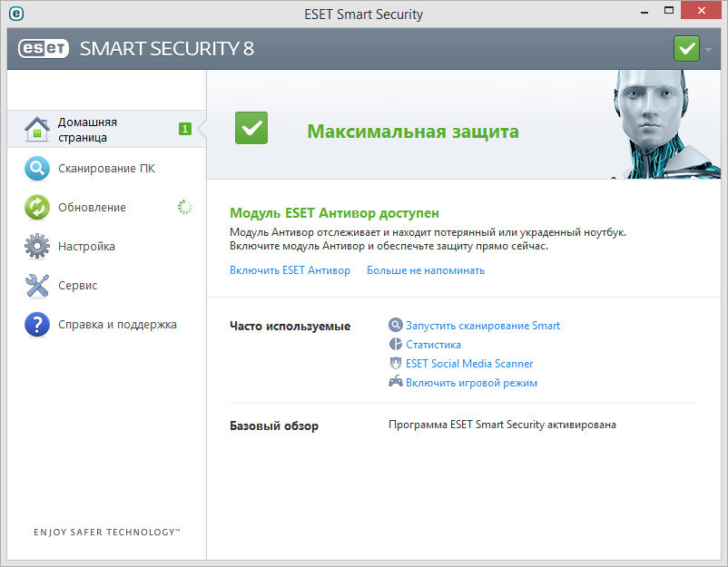Click the green Update arrows icon

coord(36,208)
